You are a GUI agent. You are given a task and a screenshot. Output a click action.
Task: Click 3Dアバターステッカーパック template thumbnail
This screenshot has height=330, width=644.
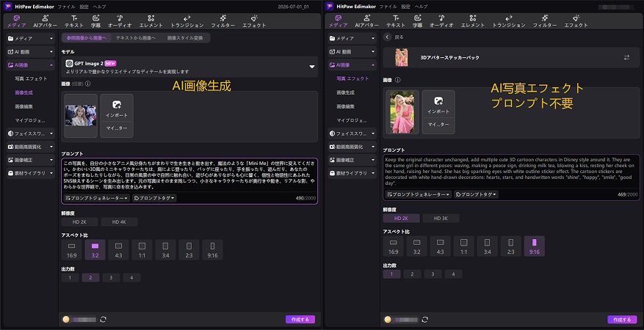tap(401, 58)
